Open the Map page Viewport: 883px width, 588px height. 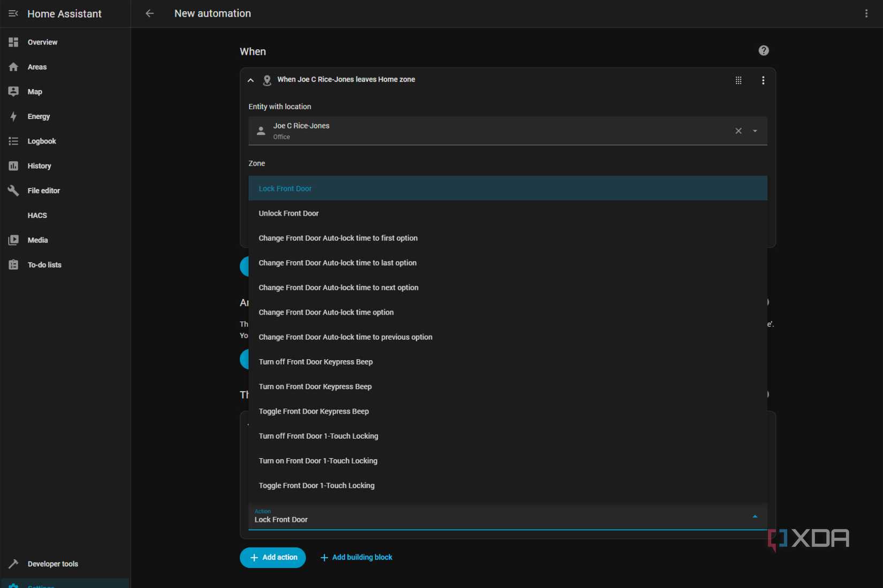(x=65, y=91)
